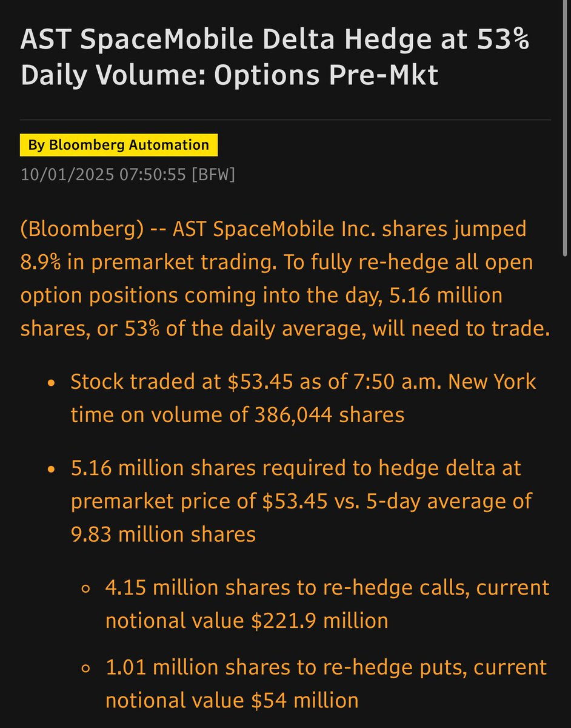Click the 're-hedge puts' sub-bullet line

[x=326, y=667]
